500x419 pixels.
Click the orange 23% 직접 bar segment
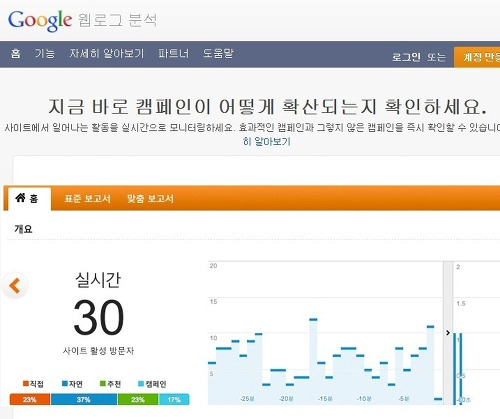(x=30, y=399)
